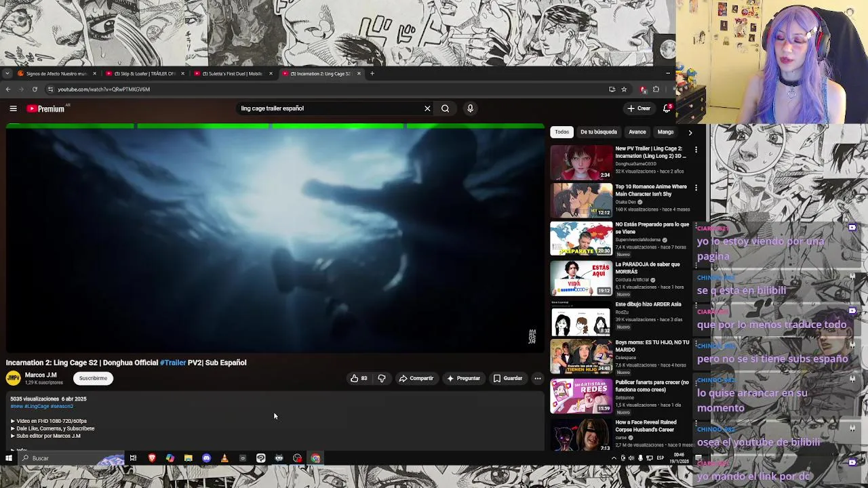Bookmark this page with the star
Viewport: 868px width, 488px height.
[x=624, y=89]
